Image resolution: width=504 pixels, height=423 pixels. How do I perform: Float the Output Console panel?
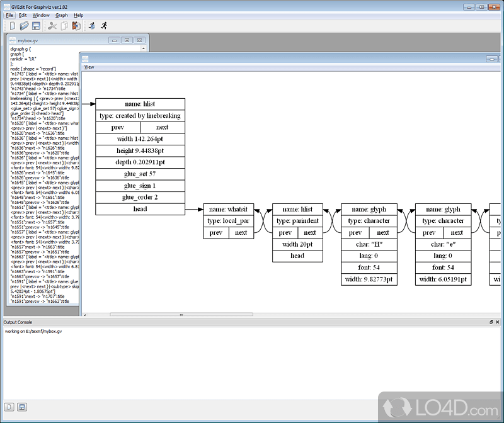point(491,322)
